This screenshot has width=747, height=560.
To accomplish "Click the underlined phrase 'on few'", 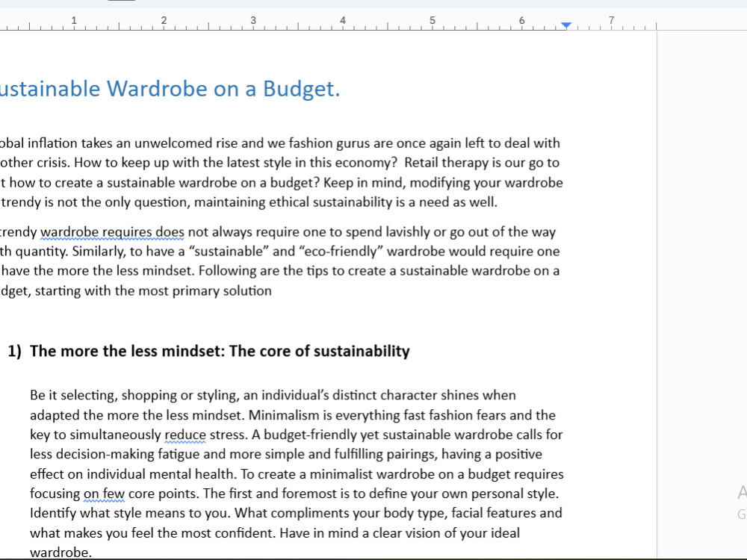I will tap(105, 494).
